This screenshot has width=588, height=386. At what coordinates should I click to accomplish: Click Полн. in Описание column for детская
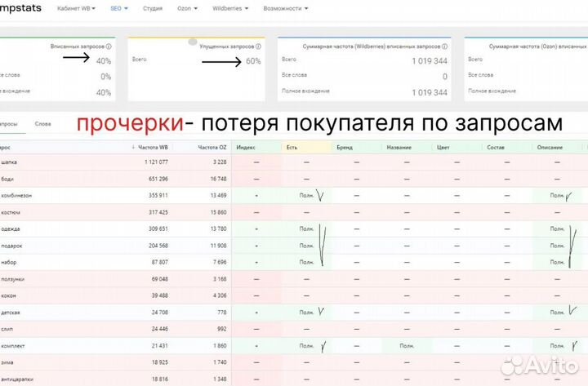[x=557, y=313]
